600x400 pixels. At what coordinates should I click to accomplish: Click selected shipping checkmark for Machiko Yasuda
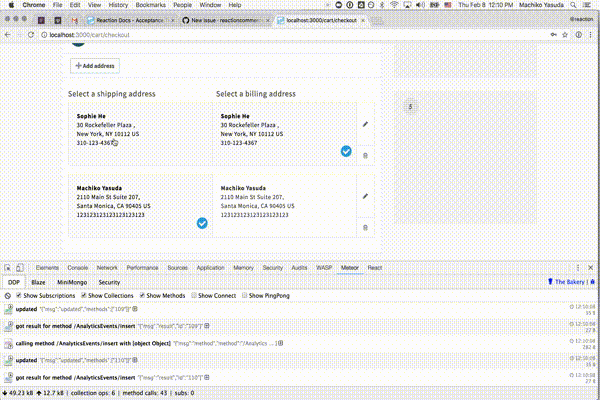click(x=202, y=223)
